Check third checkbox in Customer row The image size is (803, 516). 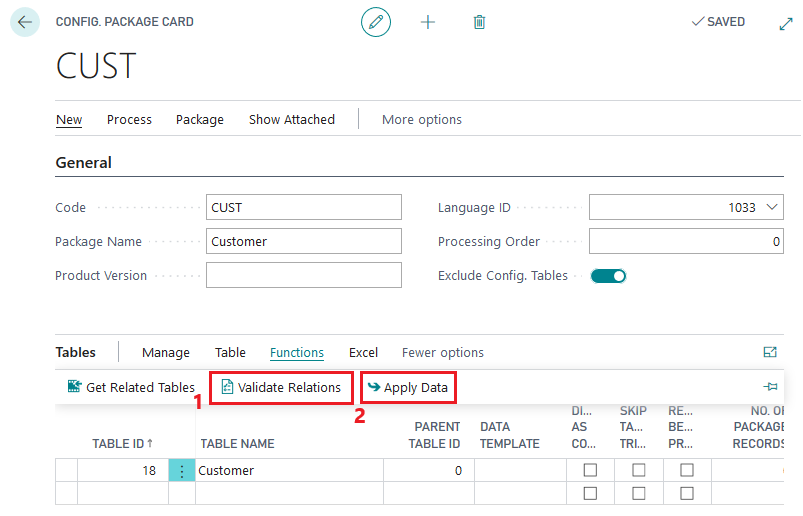click(687, 470)
